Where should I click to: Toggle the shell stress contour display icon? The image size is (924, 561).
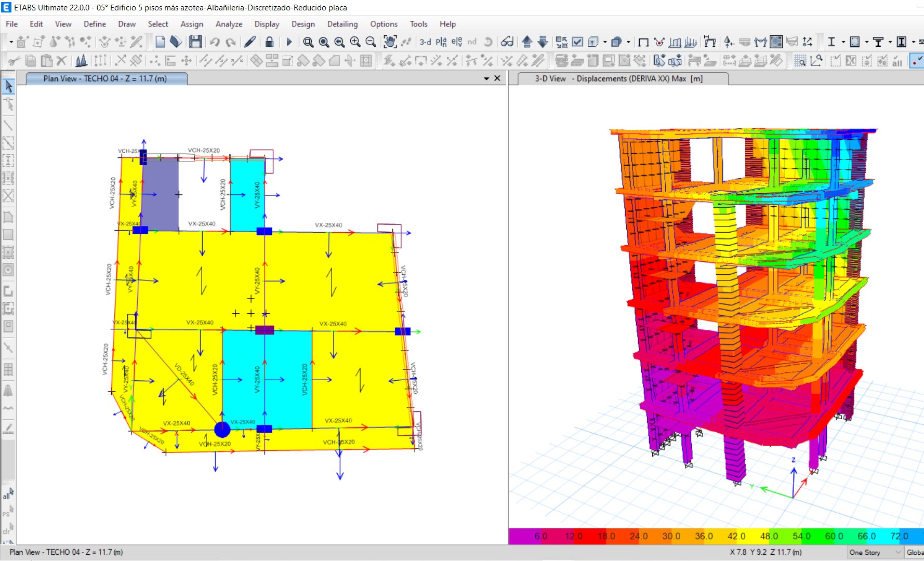(776, 42)
